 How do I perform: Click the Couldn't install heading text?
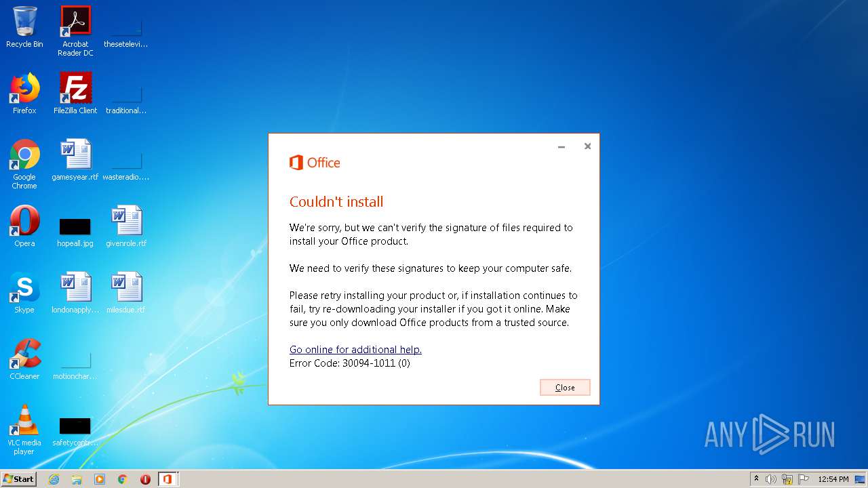coord(336,202)
